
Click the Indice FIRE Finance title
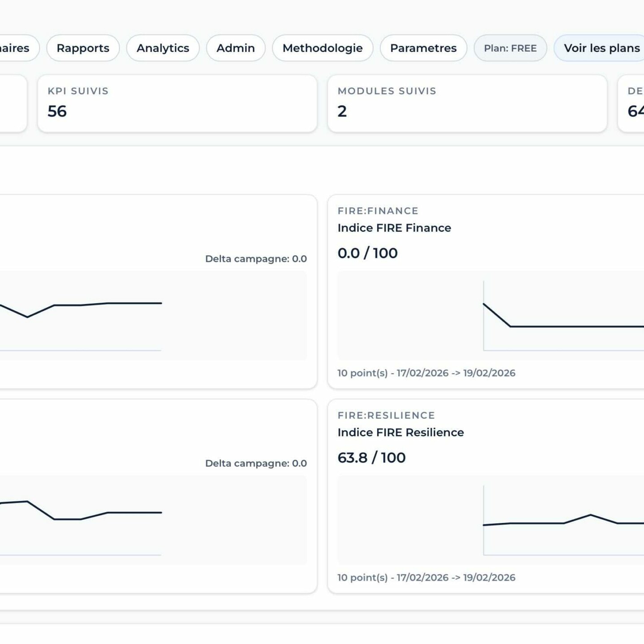[394, 228]
